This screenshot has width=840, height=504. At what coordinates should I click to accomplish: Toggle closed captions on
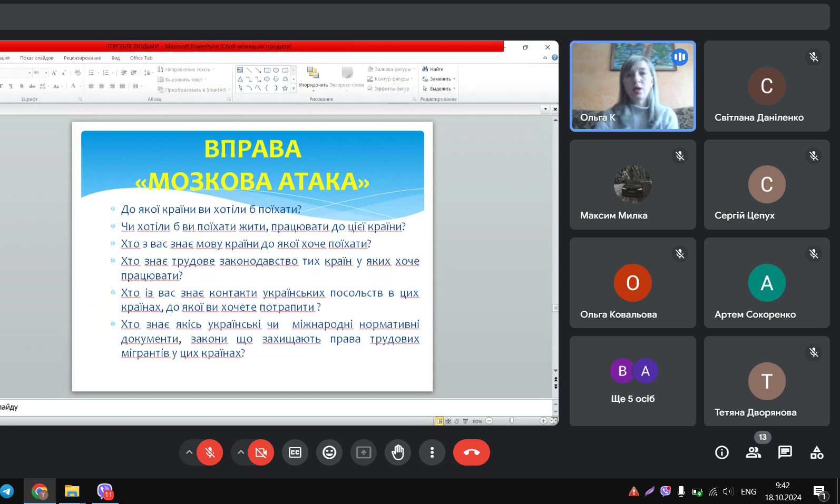point(295,452)
